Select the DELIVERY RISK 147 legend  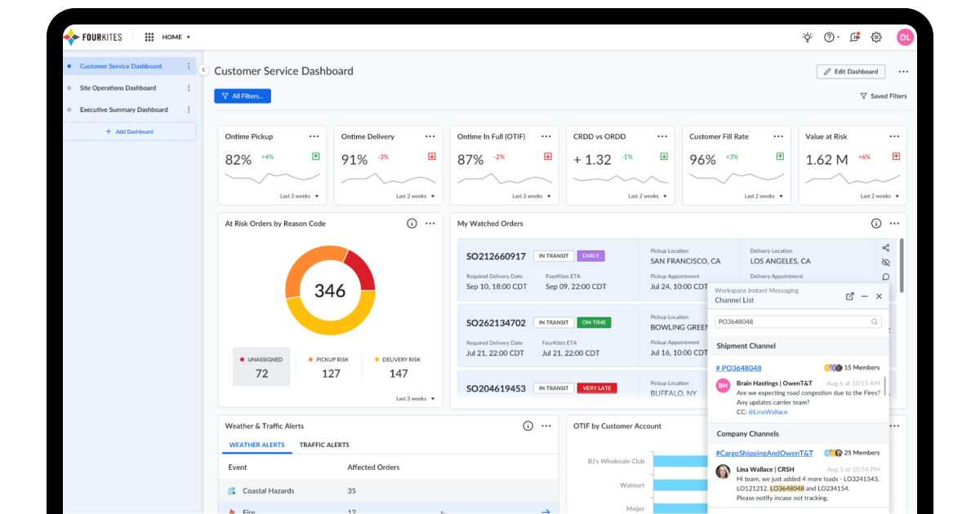(x=399, y=366)
